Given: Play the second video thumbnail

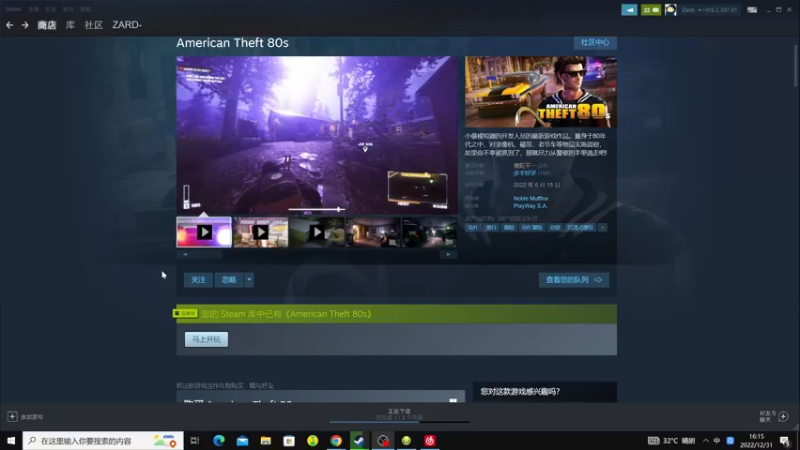Looking at the screenshot, I should click(x=261, y=232).
